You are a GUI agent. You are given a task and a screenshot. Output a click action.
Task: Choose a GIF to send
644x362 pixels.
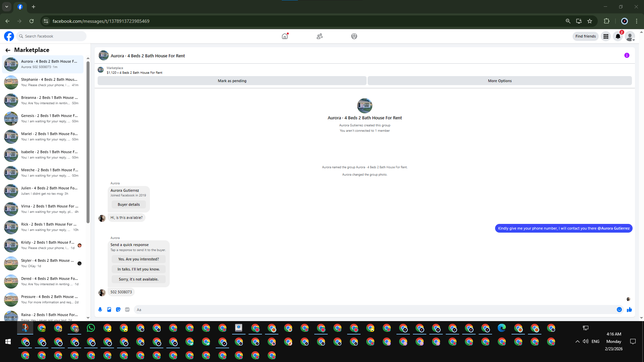127,310
